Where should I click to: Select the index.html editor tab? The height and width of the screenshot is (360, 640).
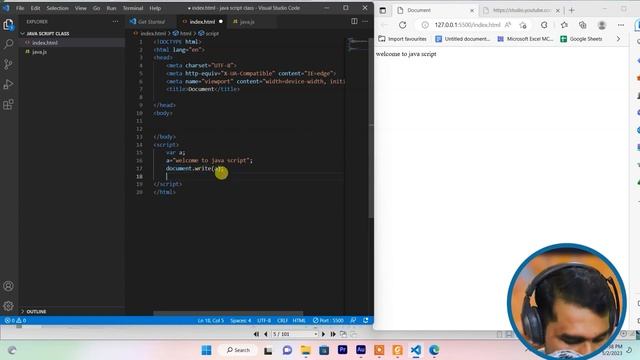coord(202,22)
